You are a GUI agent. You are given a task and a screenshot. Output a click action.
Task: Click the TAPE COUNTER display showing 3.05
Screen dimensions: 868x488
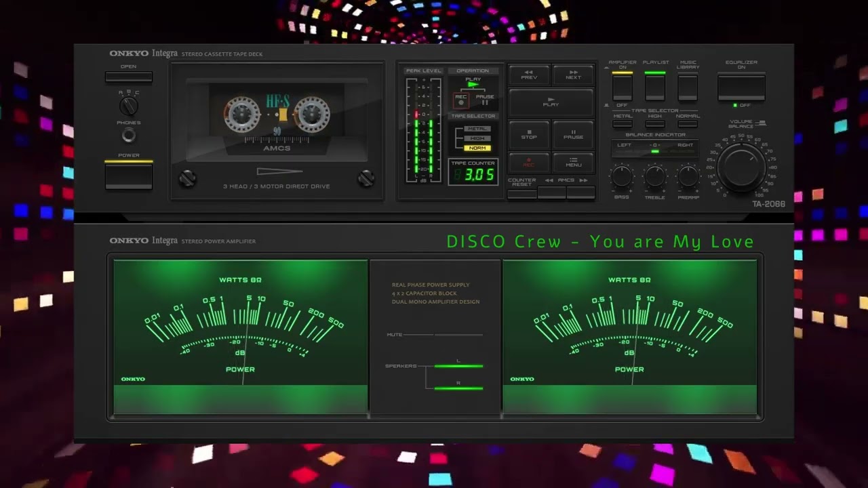click(x=473, y=172)
